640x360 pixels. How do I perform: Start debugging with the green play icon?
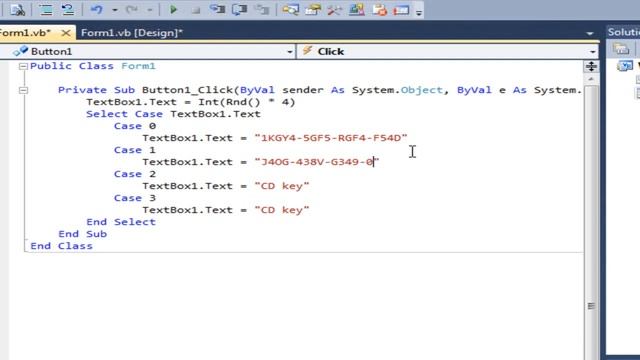[173, 10]
